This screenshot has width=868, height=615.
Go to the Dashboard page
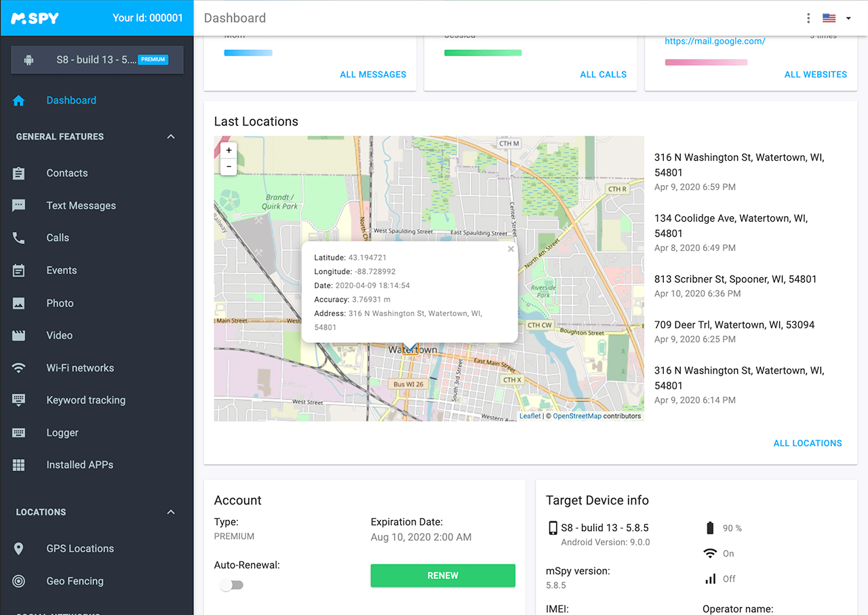click(71, 100)
